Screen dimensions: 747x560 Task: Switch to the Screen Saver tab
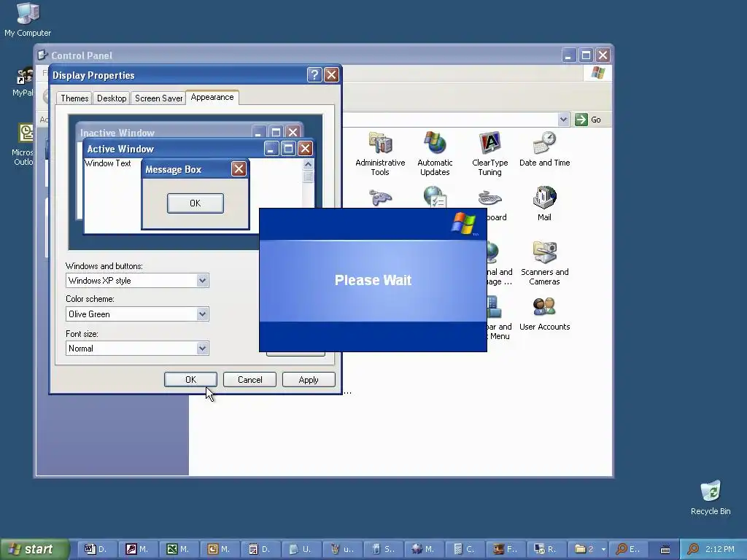158,98
